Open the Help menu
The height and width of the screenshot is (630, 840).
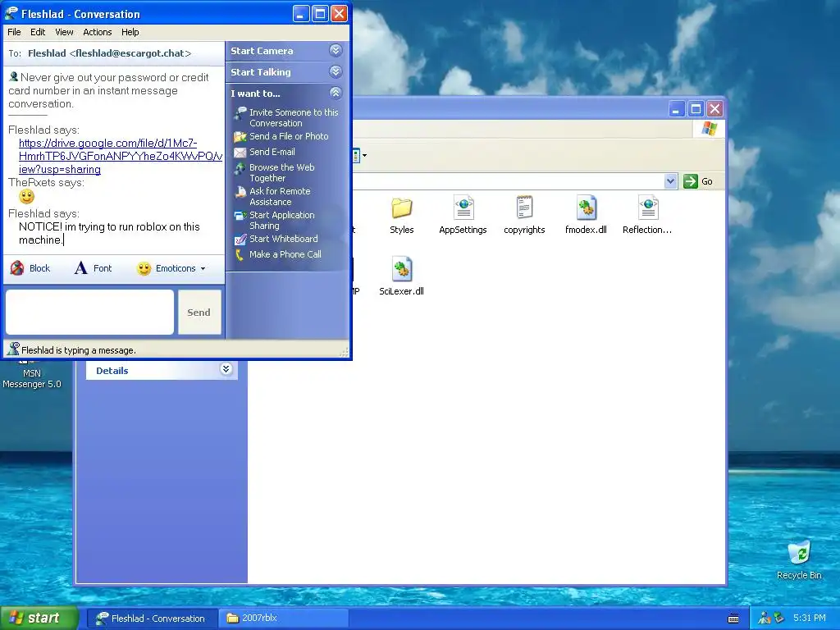click(130, 32)
